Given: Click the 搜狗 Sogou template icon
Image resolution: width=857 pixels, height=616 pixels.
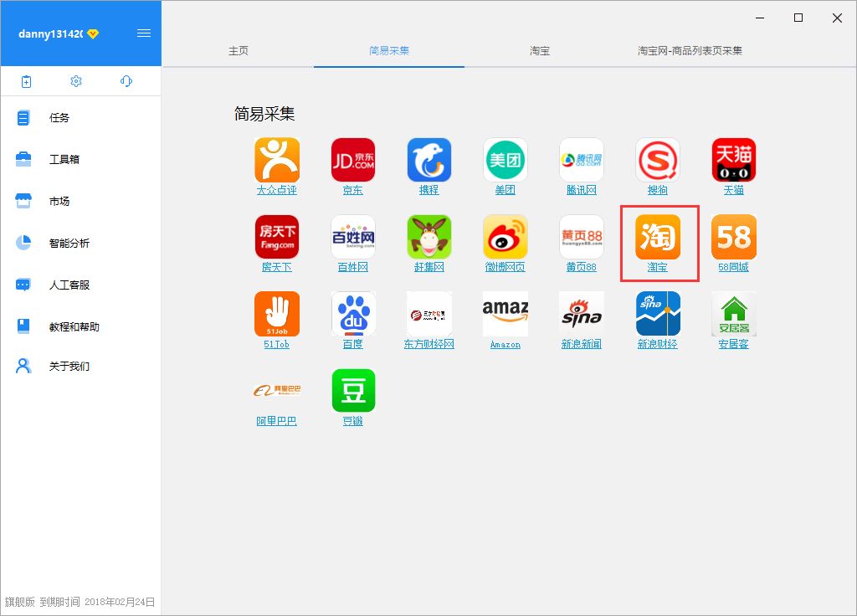Looking at the screenshot, I should click(x=657, y=159).
